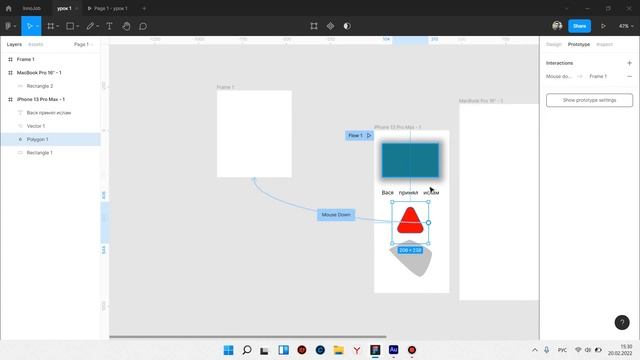Open the Figma main menu
Image resolution: width=640 pixels, height=360 pixels.
pyautogui.click(x=10, y=26)
